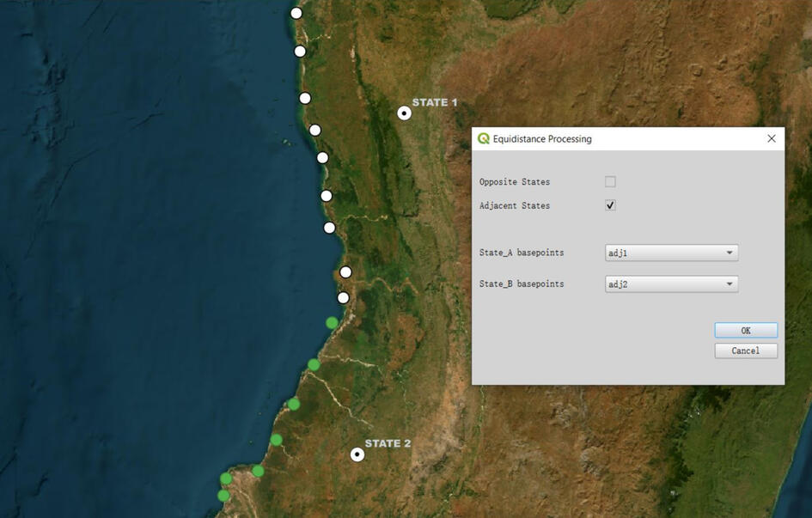Click the second white basepoint from top
This screenshot has width=812, height=518.
click(x=300, y=52)
